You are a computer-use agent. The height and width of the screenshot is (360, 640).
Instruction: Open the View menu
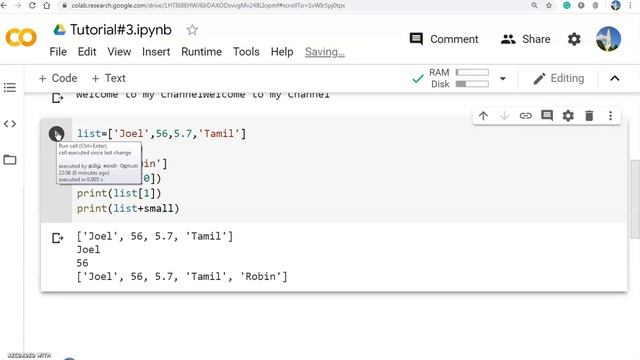(x=119, y=52)
